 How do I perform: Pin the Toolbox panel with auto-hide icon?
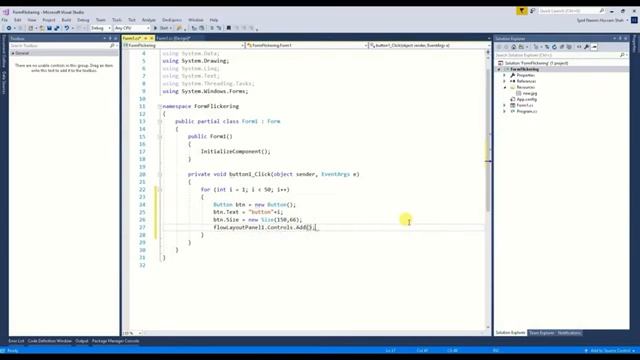pyautogui.click(x=110, y=38)
